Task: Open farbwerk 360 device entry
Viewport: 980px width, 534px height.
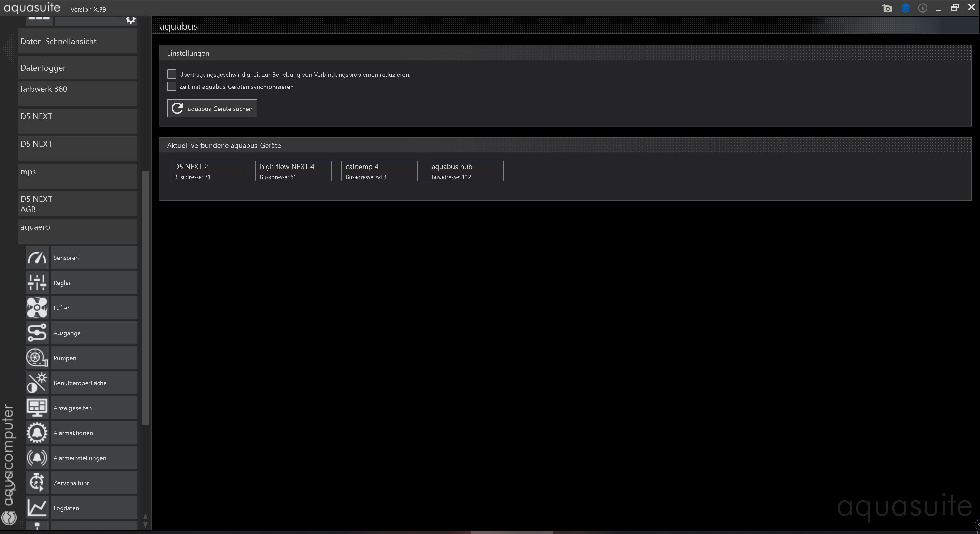Action: tap(78, 94)
